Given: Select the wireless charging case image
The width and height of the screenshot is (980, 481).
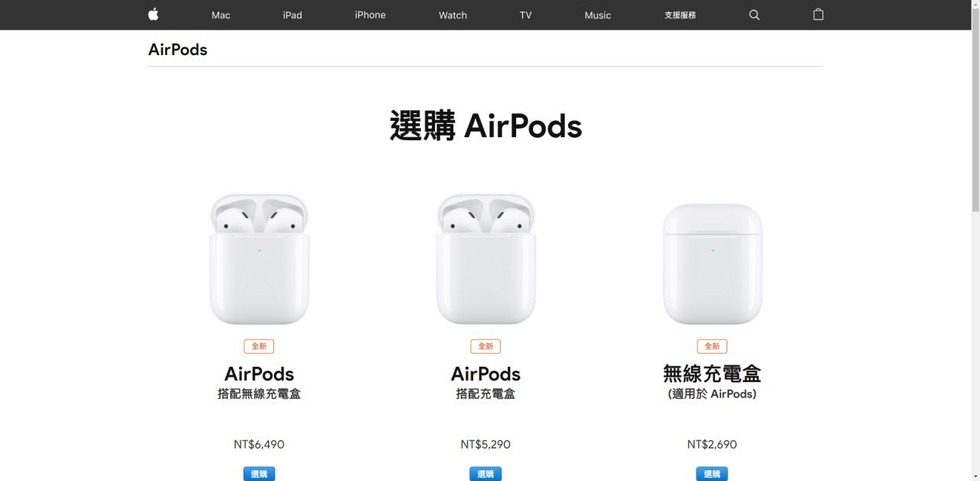Looking at the screenshot, I should coord(713,263).
